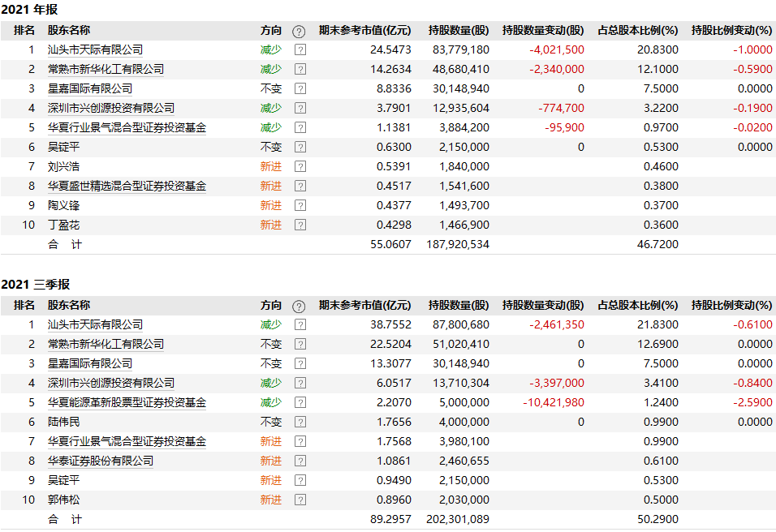Click 占总股本比例(%) header in 2021 年报
This screenshot has width=776, height=532.
(638, 31)
